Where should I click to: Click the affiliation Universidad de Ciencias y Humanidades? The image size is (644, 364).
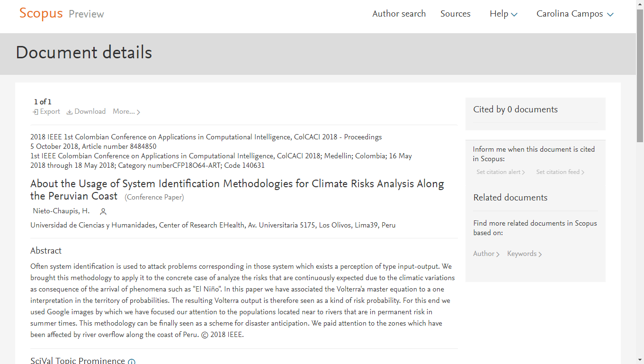(213, 225)
